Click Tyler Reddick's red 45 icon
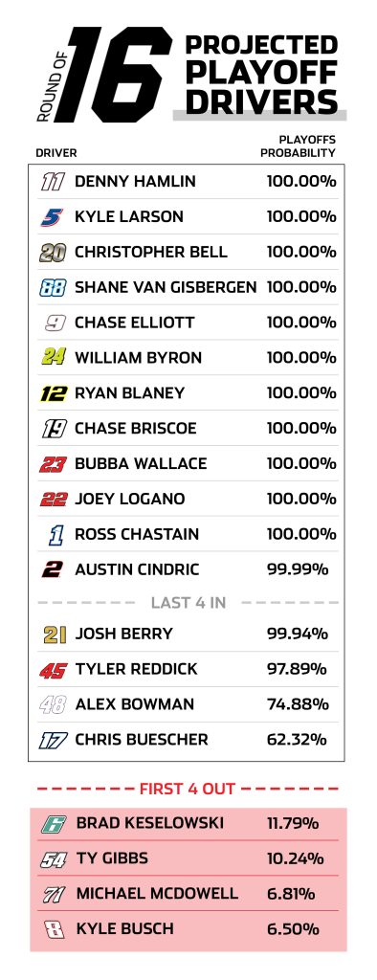Viewport: 377px width, 980px height. 54,669
